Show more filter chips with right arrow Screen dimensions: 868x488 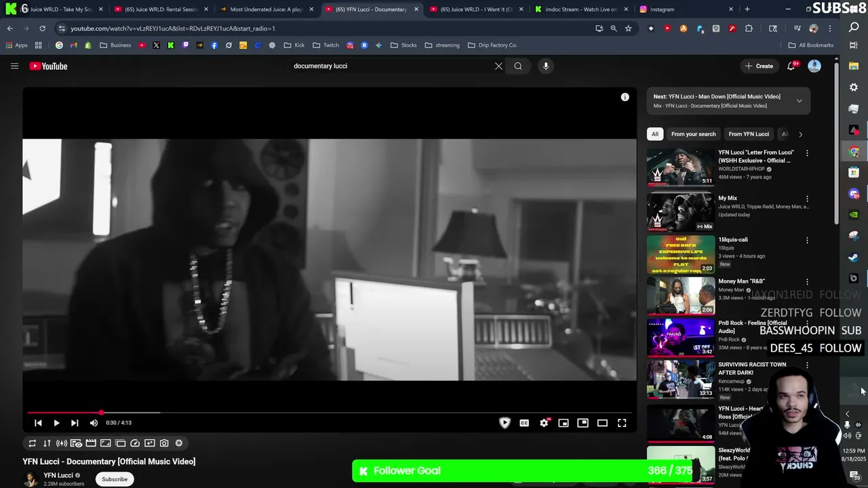click(x=800, y=134)
